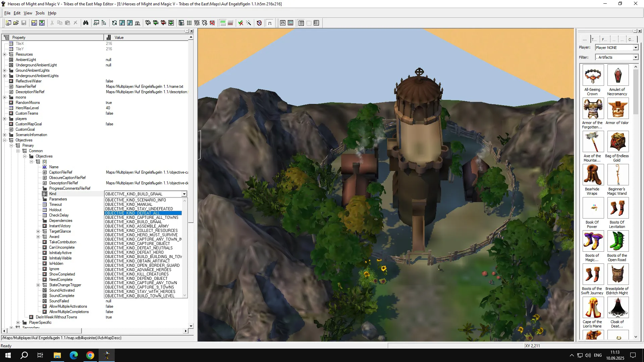Open the File menu
644x362 pixels.
[x=7, y=13]
